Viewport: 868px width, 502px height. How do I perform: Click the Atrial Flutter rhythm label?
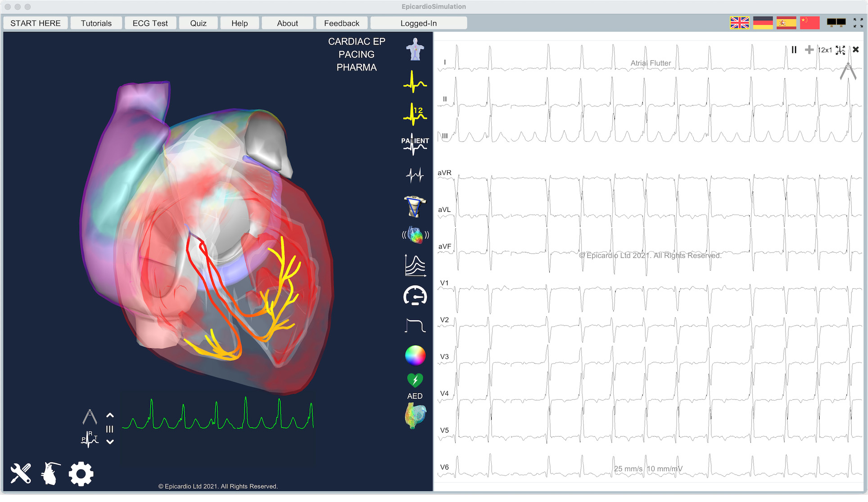(651, 63)
